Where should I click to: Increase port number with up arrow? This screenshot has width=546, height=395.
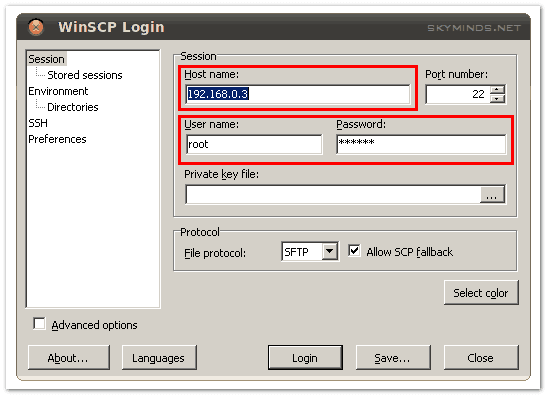pos(498,90)
